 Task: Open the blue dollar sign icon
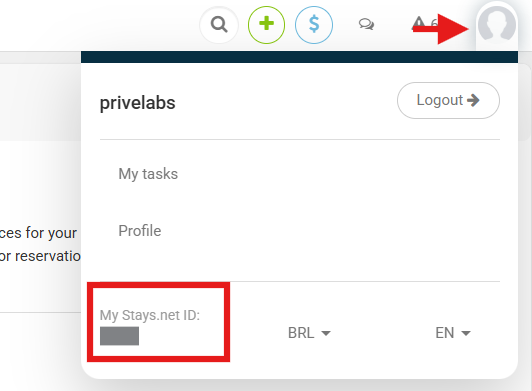pos(314,25)
